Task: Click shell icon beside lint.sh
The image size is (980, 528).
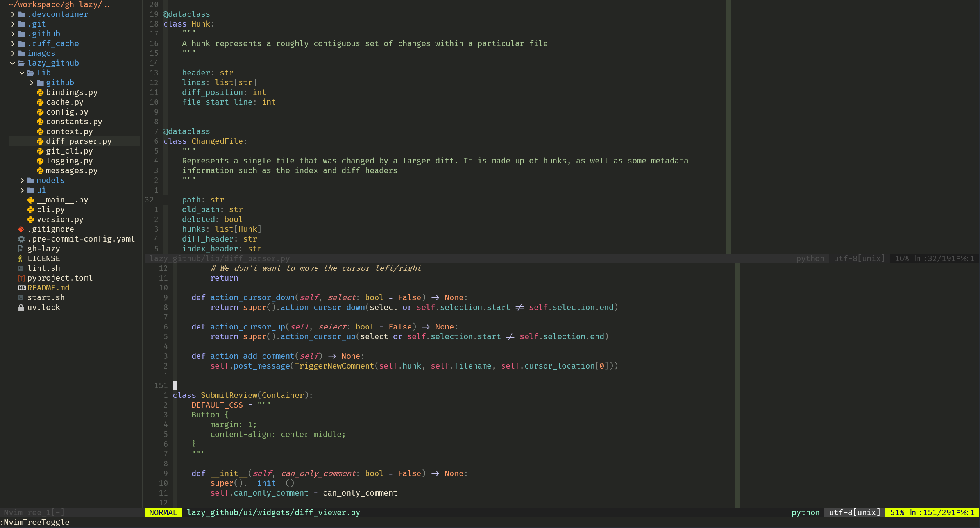Action: pos(21,268)
